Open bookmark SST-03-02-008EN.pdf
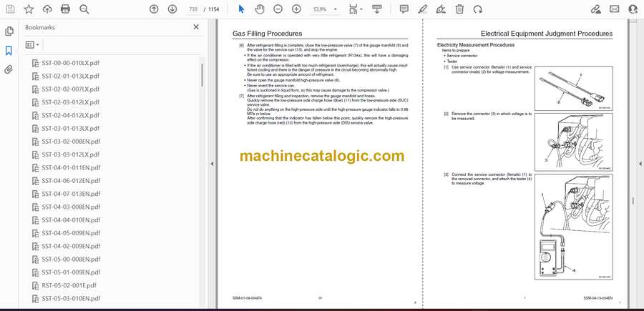Viewport: 644px width, 311px height. [70, 142]
